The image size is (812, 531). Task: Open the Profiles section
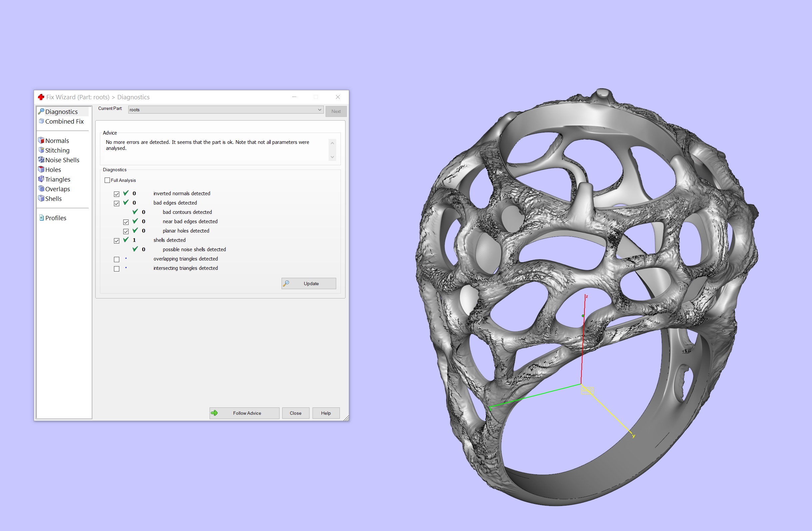(56, 218)
